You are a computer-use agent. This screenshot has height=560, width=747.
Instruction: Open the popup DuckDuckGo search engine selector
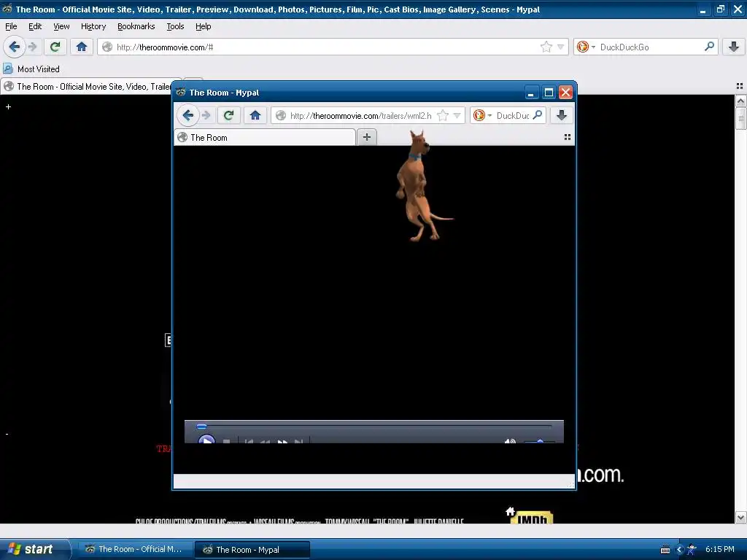(x=483, y=115)
